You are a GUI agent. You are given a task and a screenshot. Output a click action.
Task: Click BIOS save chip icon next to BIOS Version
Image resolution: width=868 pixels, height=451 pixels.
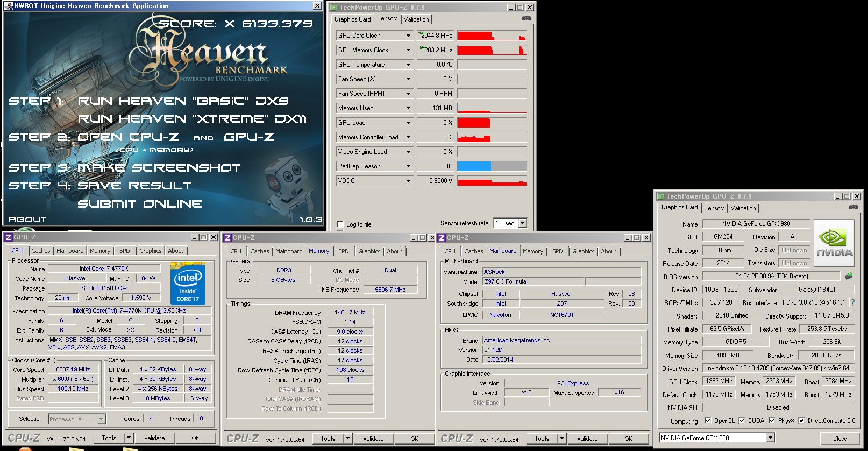pos(849,276)
